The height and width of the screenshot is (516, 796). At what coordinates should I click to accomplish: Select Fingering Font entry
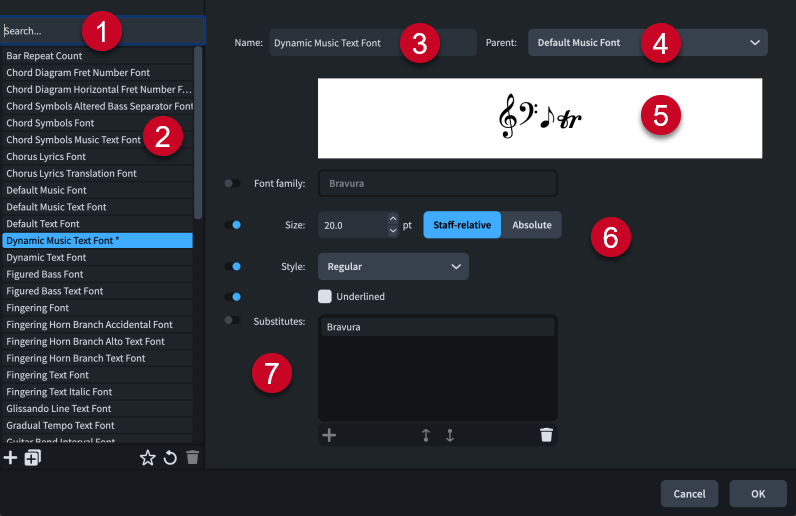(x=97, y=308)
